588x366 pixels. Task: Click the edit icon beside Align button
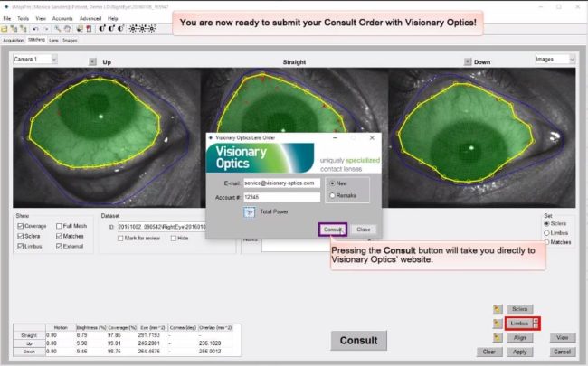tap(496, 336)
